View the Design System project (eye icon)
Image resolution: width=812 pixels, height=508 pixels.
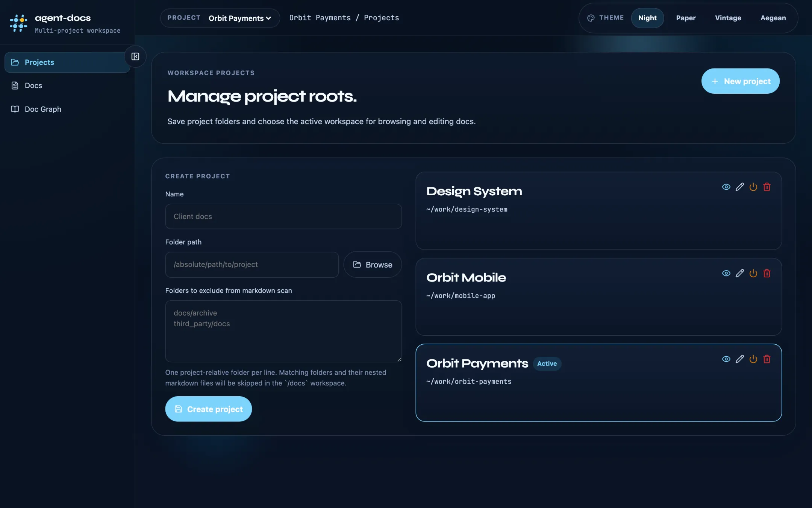pos(726,187)
